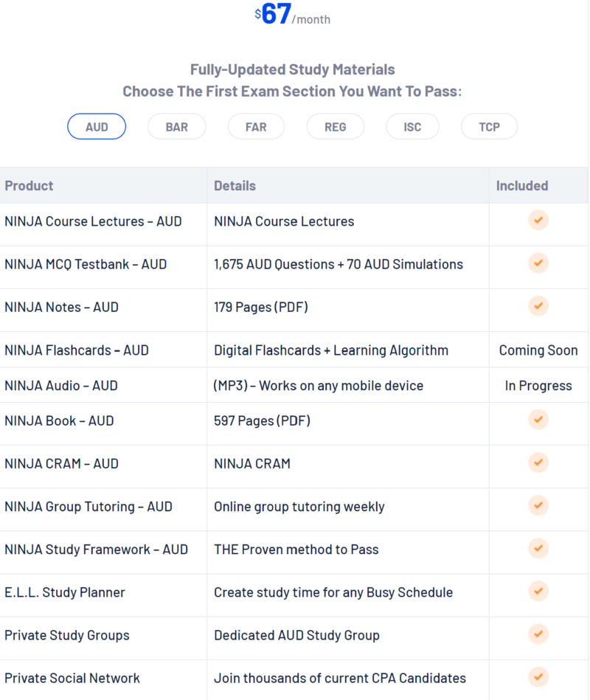Click 'Online group tutoring weekly' details
The image size is (590, 700).
[x=299, y=507]
